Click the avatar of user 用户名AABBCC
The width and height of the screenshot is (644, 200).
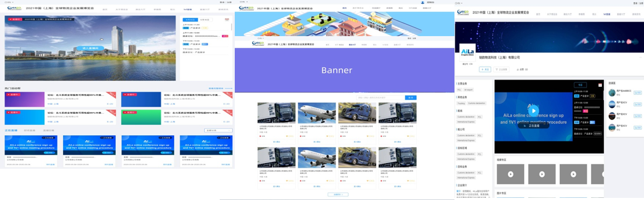612,93
